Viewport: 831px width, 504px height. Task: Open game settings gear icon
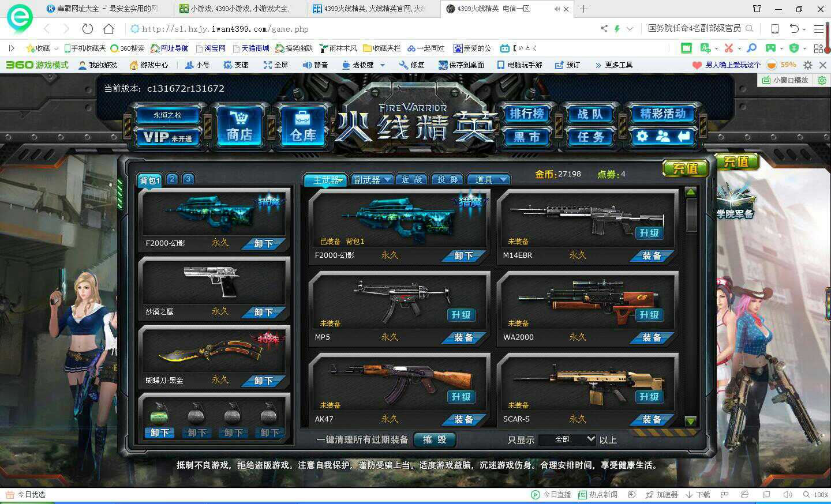pos(642,137)
